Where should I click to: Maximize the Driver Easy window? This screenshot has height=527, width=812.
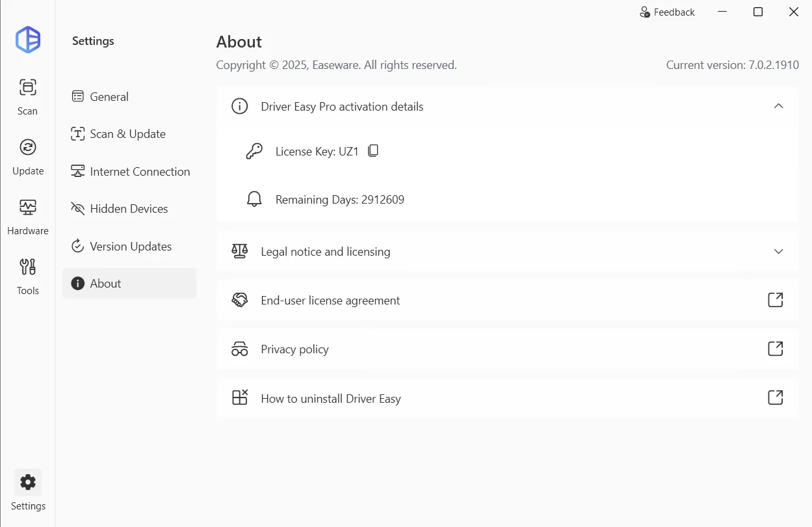click(x=758, y=12)
